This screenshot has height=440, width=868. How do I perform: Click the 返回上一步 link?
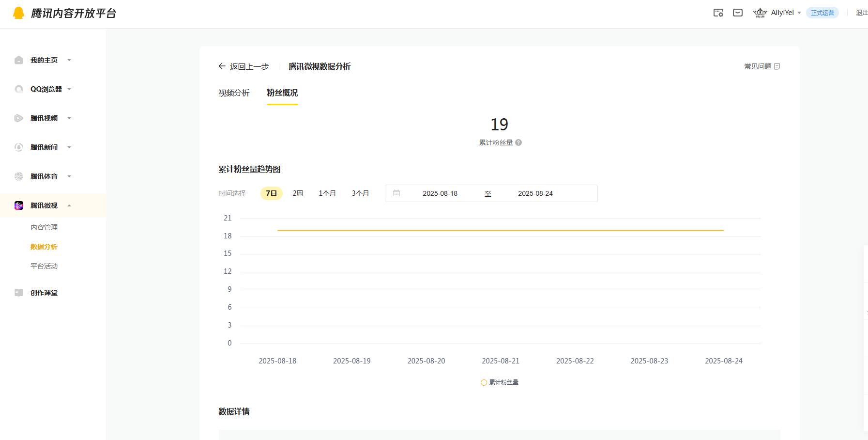point(249,67)
